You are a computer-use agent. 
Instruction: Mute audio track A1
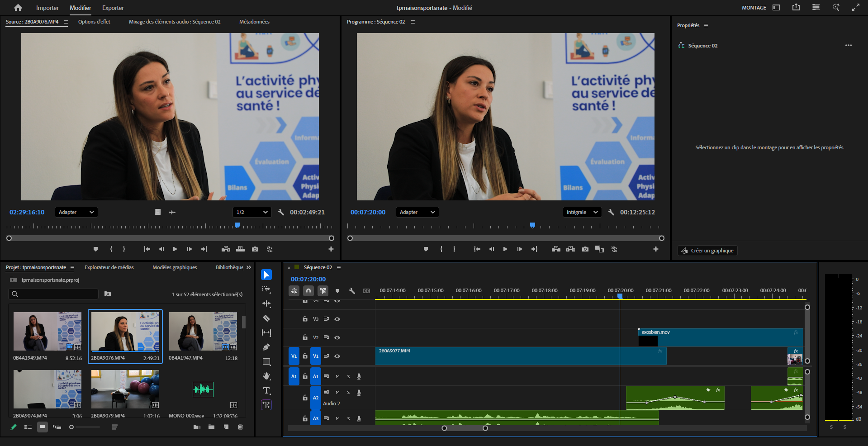pos(337,376)
